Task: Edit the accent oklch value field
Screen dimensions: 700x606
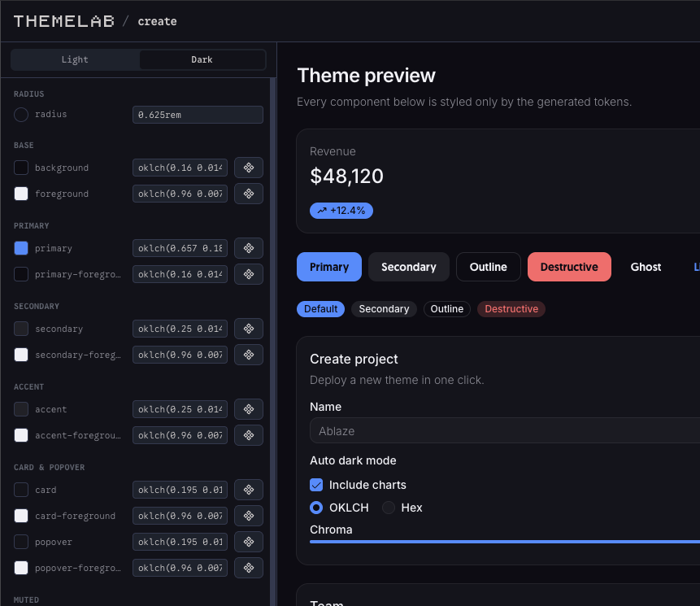Action: pos(180,409)
